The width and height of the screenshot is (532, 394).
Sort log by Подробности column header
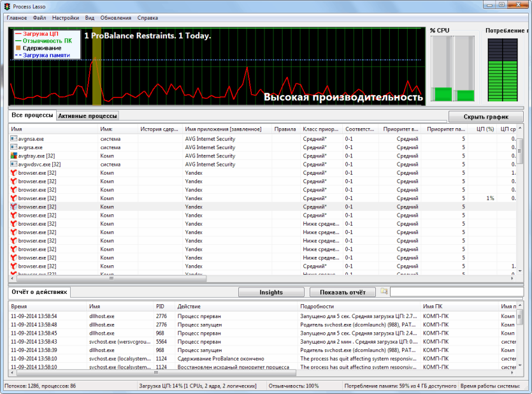(x=359, y=307)
